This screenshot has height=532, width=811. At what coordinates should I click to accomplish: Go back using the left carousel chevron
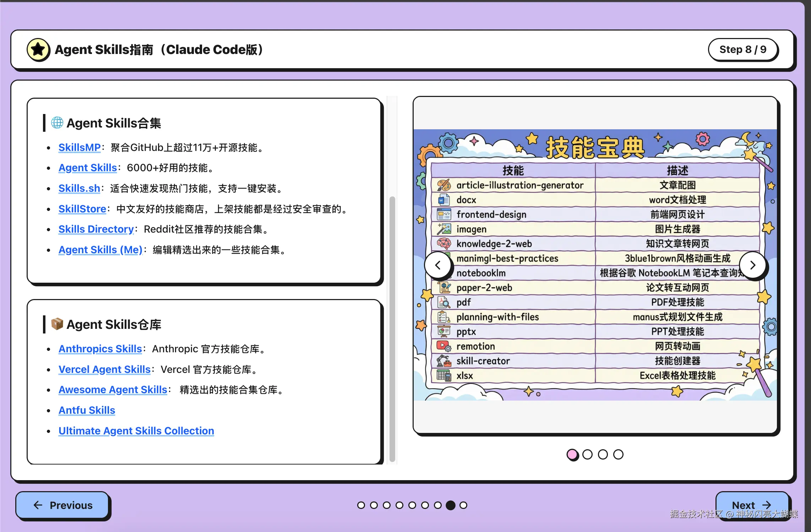439,265
